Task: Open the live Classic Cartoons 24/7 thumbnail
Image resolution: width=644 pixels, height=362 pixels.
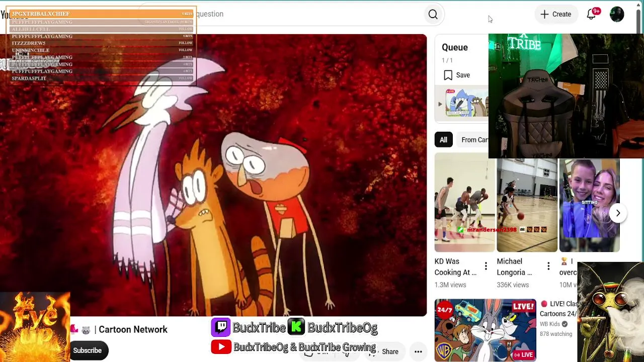Action: pyautogui.click(x=486, y=330)
